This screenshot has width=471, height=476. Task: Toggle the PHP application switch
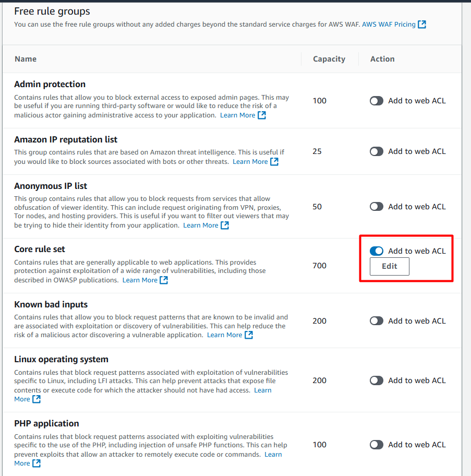point(376,444)
